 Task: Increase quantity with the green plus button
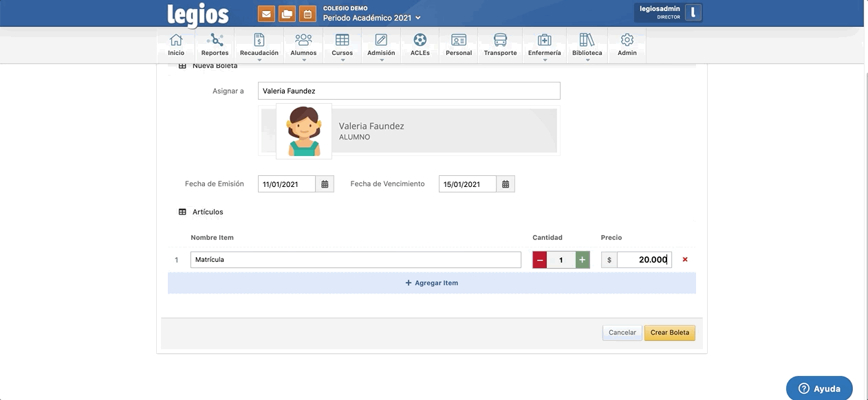coord(583,260)
